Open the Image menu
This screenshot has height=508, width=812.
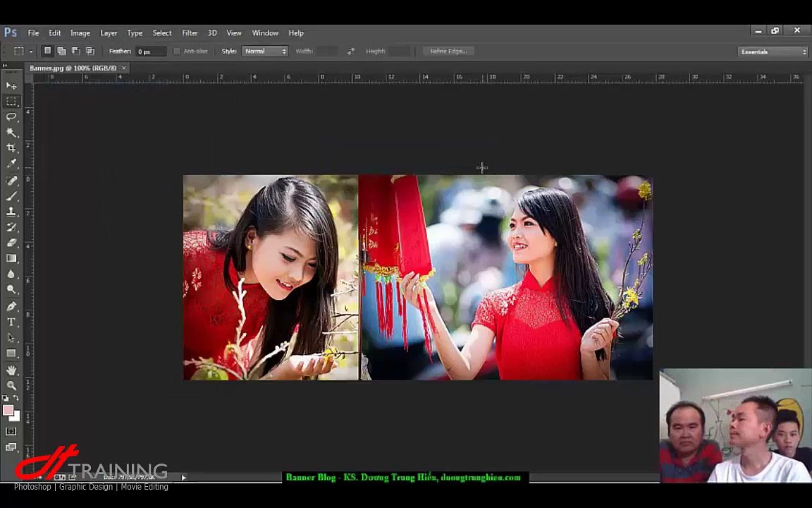80,32
